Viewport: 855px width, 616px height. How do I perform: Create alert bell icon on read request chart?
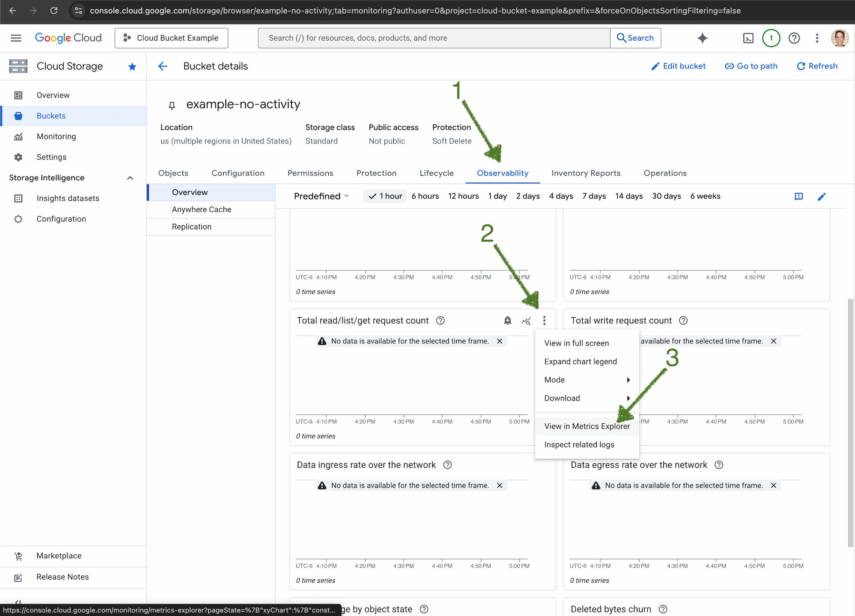click(x=507, y=320)
